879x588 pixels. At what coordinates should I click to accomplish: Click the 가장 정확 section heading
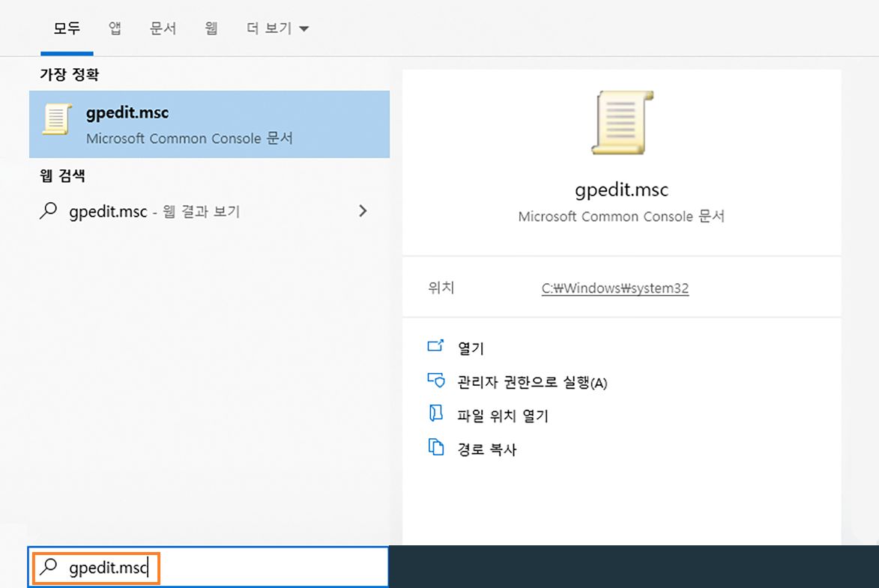click(x=70, y=75)
